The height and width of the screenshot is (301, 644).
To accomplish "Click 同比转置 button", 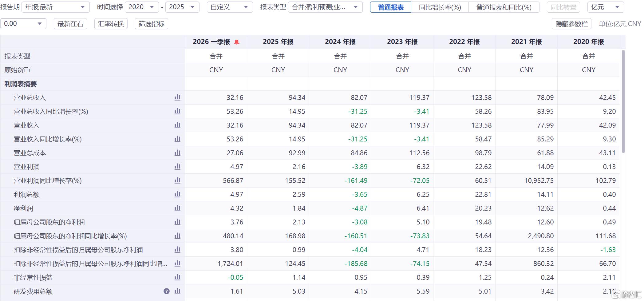I will (x=563, y=7).
